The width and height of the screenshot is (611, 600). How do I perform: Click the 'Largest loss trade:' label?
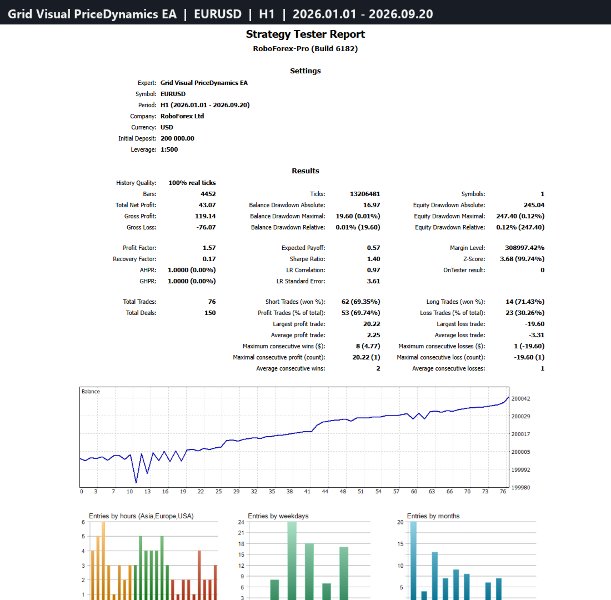461,324
